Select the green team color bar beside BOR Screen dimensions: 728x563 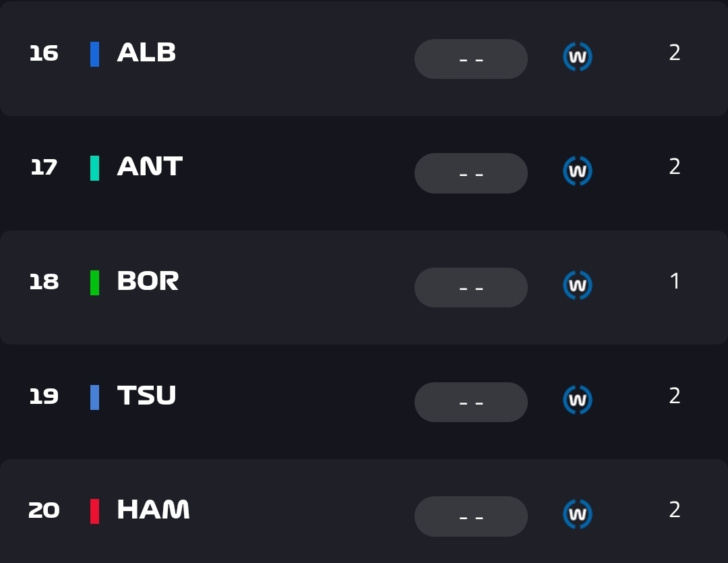95,283
